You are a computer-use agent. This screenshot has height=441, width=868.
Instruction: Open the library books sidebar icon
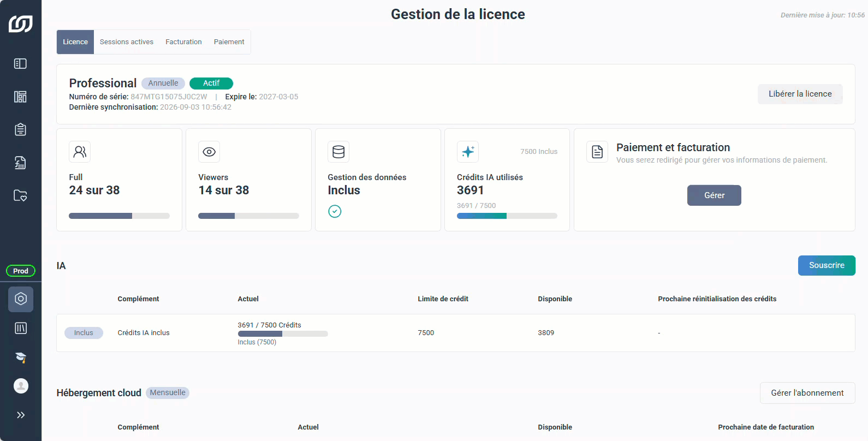click(x=21, y=328)
